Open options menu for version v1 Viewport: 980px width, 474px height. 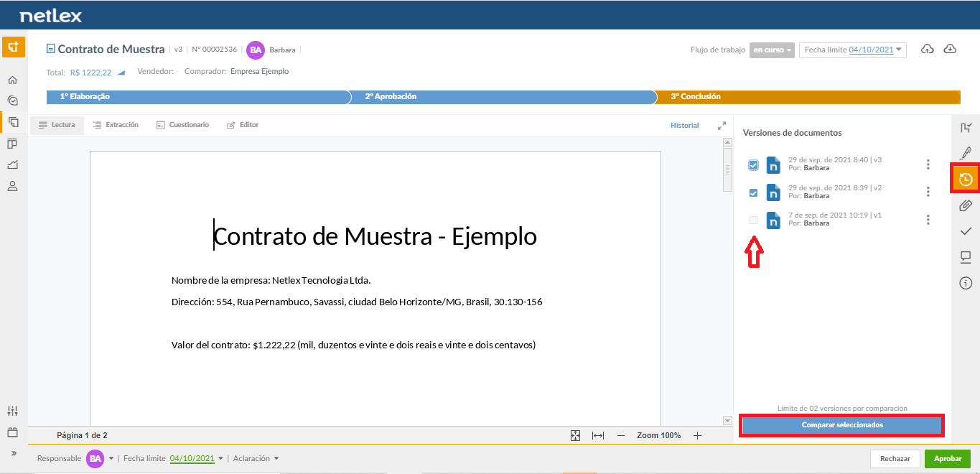(x=928, y=220)
